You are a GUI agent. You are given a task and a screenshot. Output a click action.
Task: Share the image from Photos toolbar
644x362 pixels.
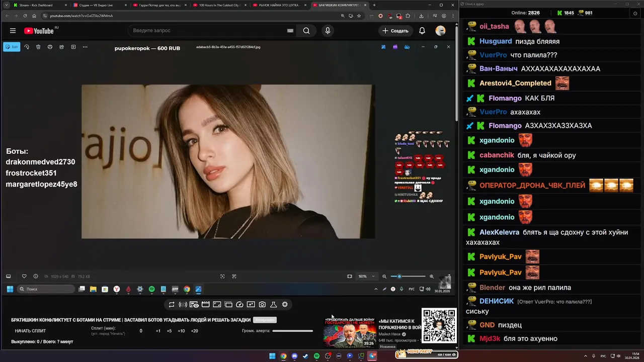61,47
